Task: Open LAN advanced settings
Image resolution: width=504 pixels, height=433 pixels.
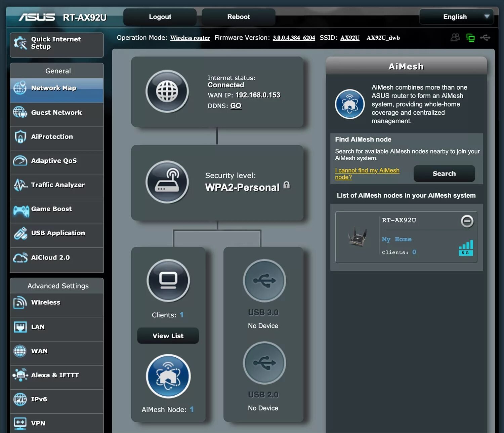Action: [57, 329]
